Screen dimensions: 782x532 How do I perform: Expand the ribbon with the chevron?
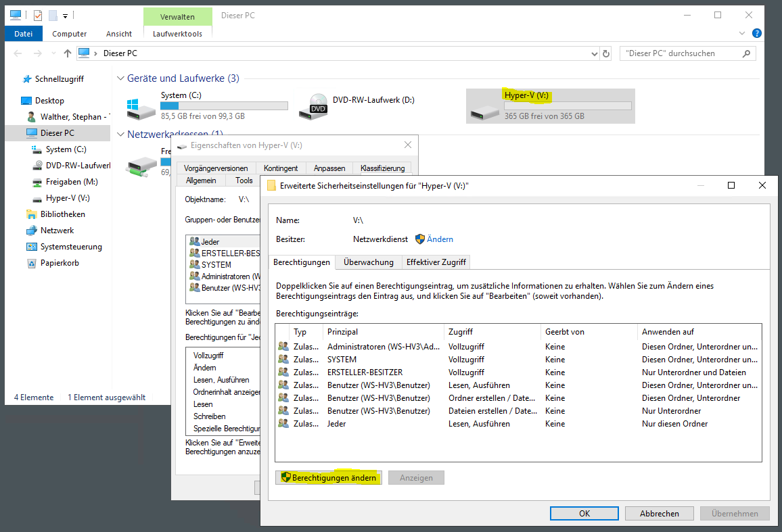(x=741, y=33)
